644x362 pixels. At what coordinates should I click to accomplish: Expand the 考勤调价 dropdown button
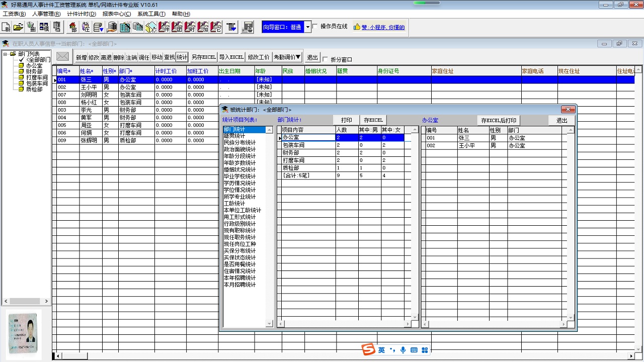click(x=287, y=57)
